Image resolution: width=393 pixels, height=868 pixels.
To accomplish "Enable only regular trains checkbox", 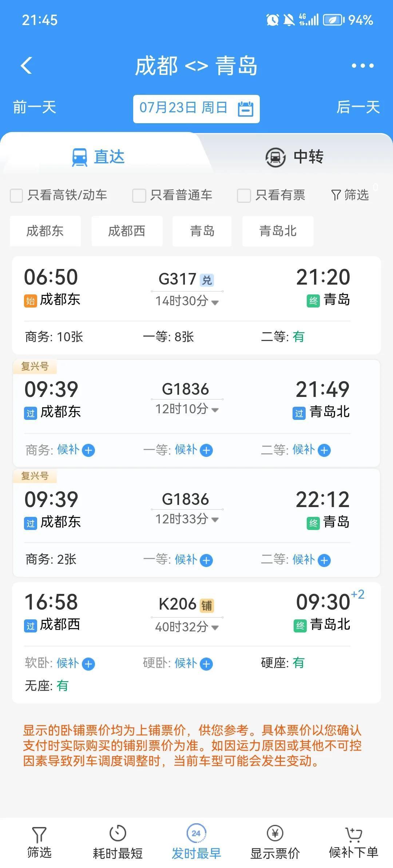I will pos(139,196).
